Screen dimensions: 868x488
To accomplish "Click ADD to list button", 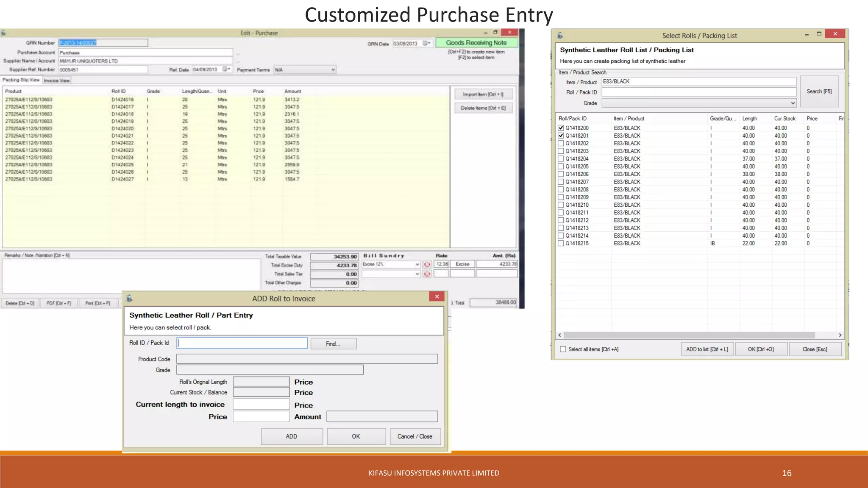I will coord(707,349).
